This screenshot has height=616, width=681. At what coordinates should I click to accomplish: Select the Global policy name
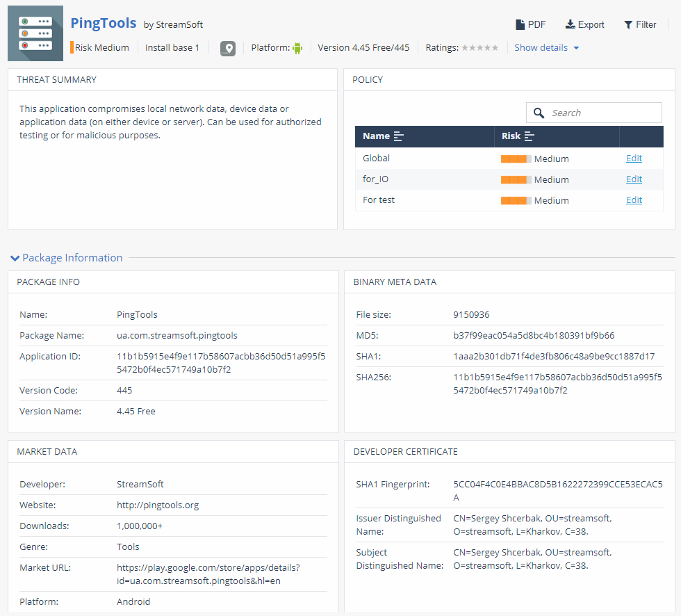coord(376,159)
